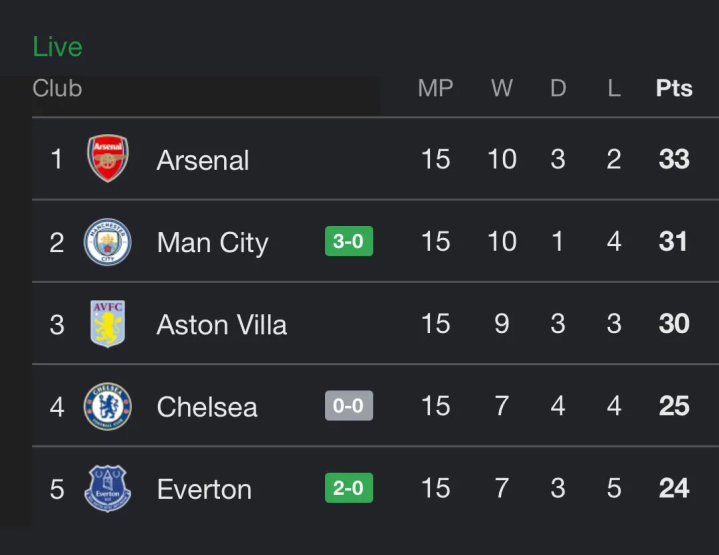Click the D draws column header

558,88
